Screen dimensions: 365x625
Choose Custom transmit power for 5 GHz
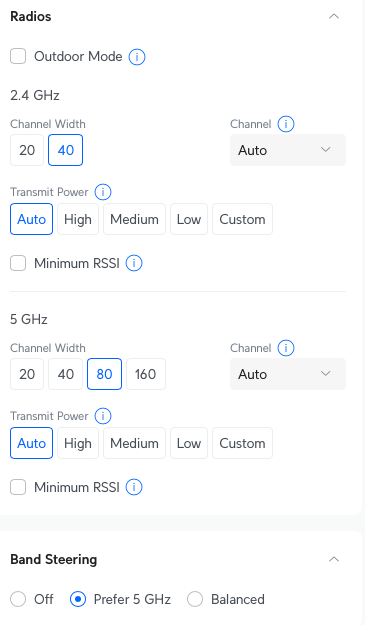(x=242, y=443)
